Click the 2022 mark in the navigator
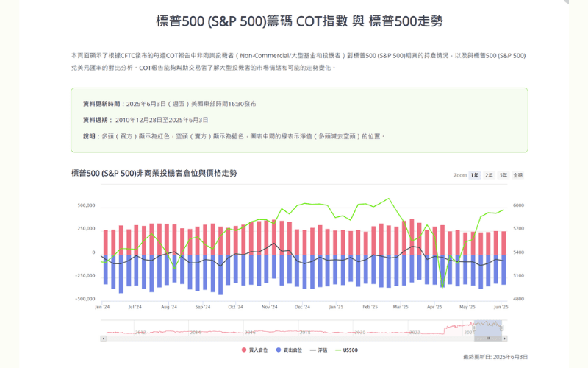This screenshot has height=368, width=588. [415, 333]
